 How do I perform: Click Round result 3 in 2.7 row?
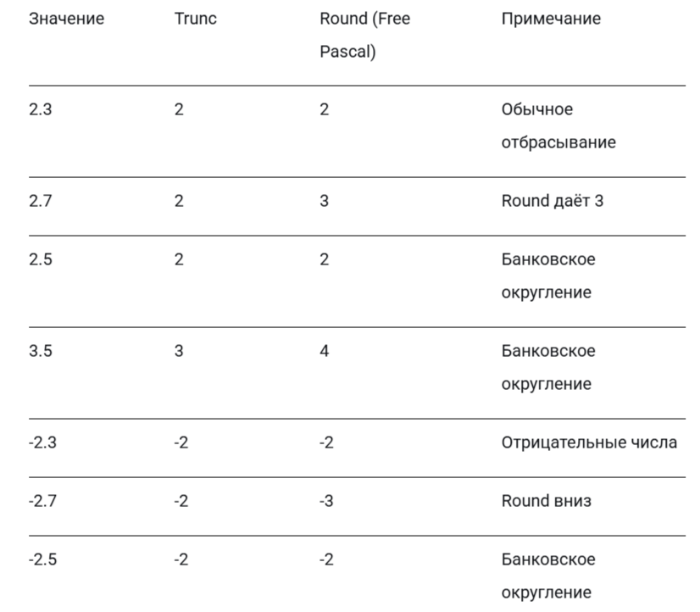click(x=325, y=201)
